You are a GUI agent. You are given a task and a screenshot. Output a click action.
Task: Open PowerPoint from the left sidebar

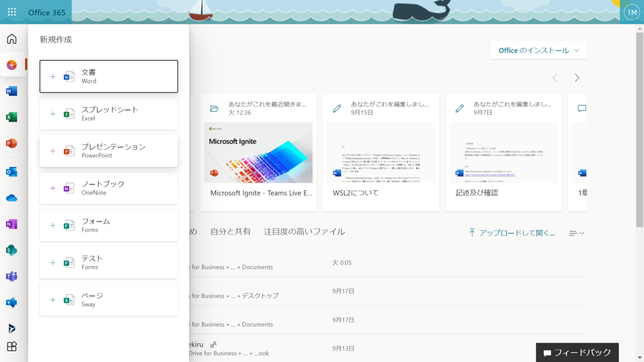(11, 143)
